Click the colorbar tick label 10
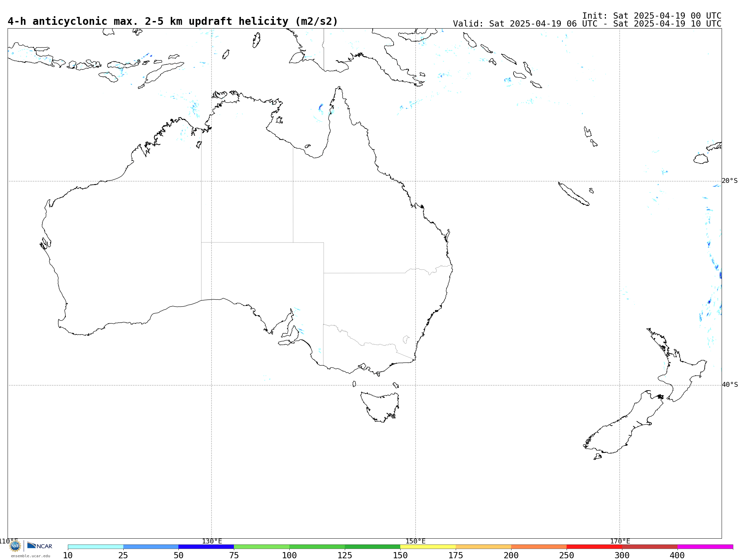 [x=68, y=556]
